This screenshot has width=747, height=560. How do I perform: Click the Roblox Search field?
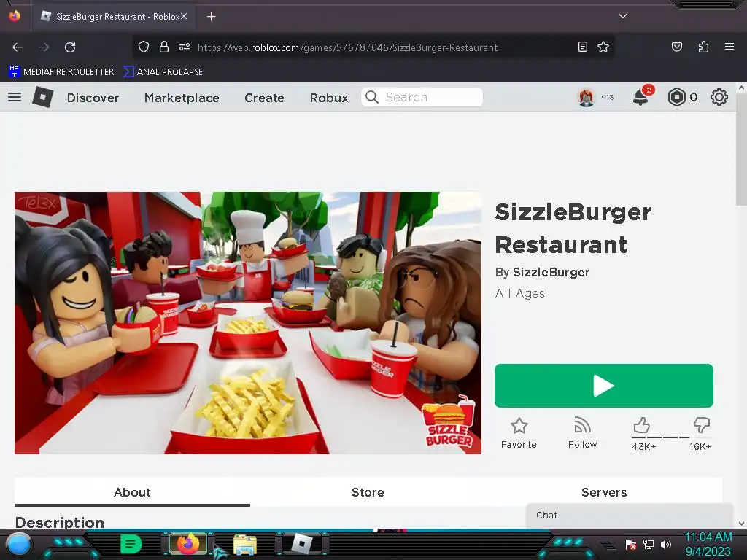pos(422,97)
